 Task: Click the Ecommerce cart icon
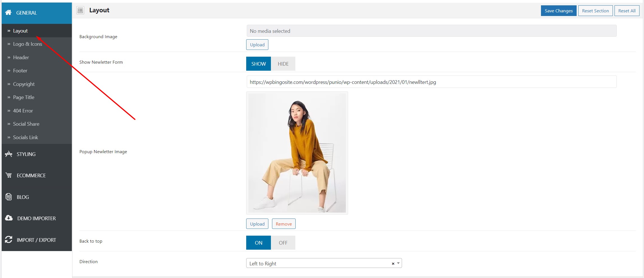click(x=9, y=175)
